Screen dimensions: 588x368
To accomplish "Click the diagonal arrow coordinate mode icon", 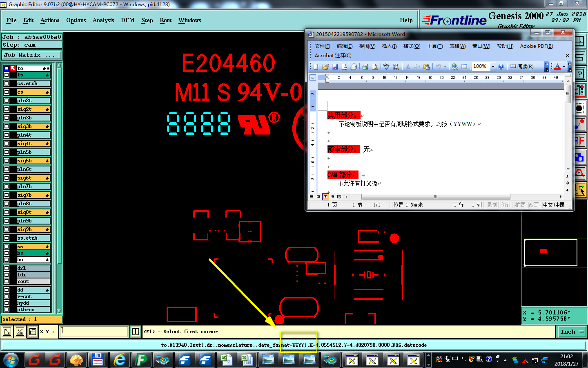I will pos(7,332).
